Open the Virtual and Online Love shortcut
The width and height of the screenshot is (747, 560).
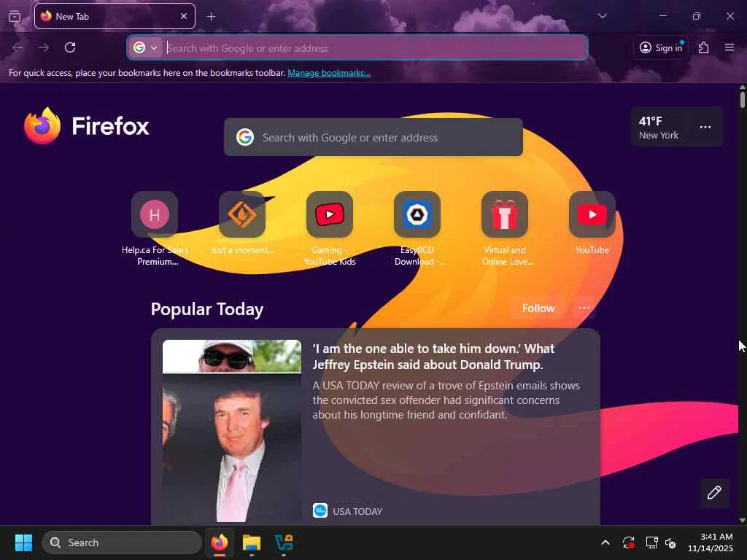(505, 214)
